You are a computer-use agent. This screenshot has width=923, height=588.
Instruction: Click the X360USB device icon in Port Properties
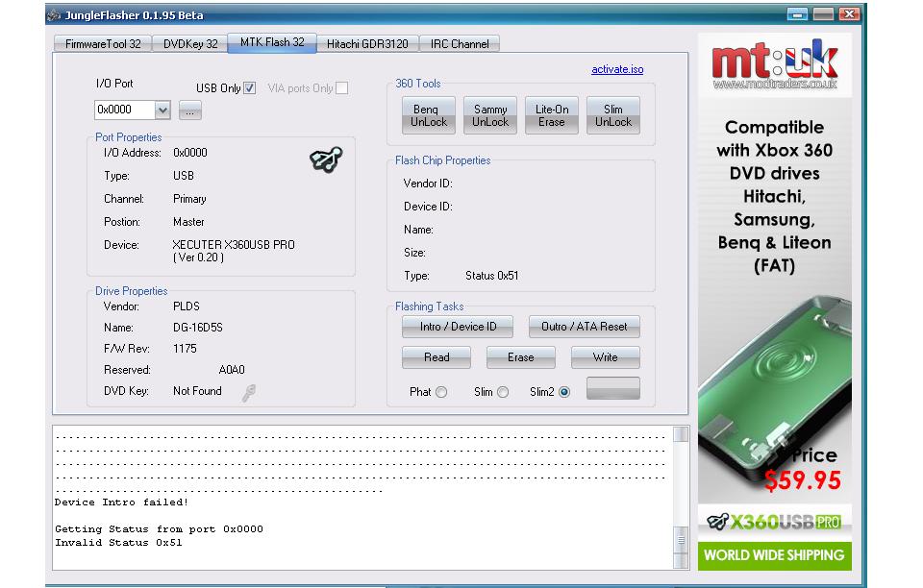[326, 159]
